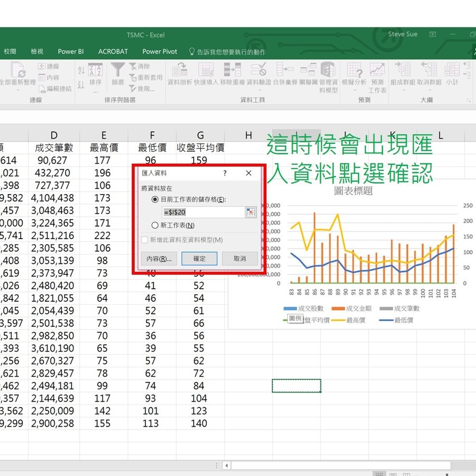Open Ungroup (取消群組) command
476x476 pixels.
[429, 74]
